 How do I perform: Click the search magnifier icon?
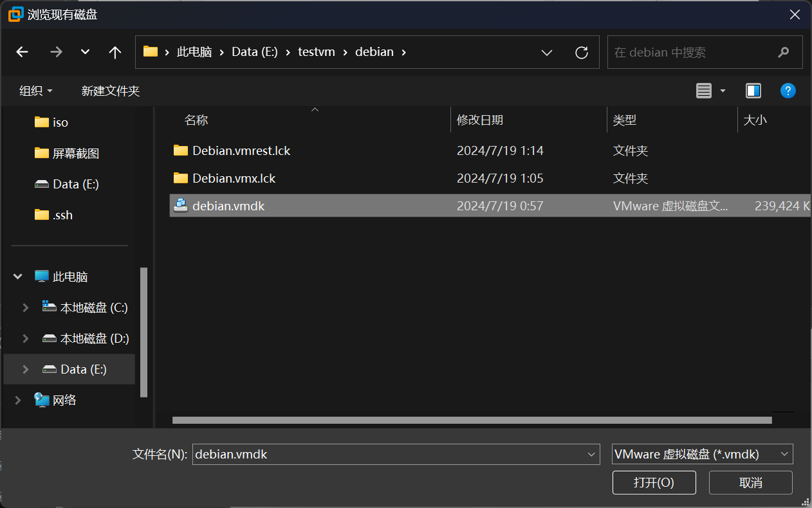click(783, 52)
